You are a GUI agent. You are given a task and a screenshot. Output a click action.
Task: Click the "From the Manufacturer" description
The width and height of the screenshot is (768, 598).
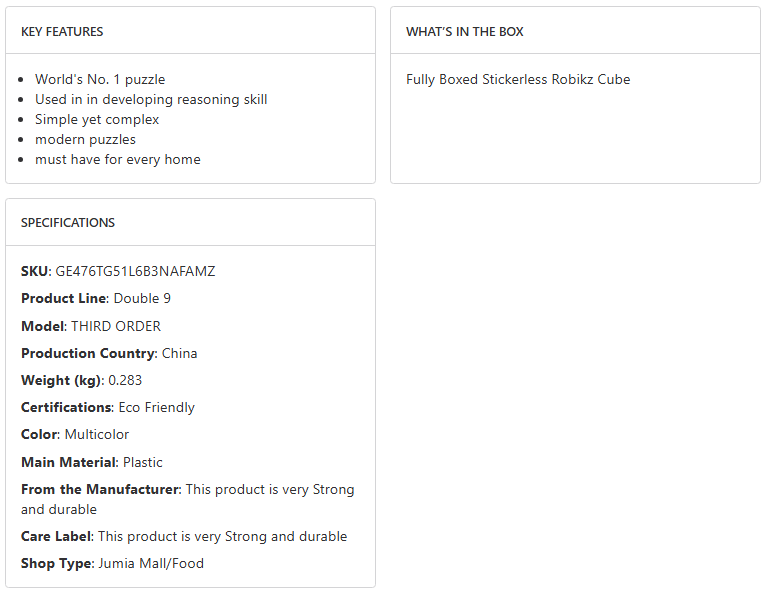(187, 499)
